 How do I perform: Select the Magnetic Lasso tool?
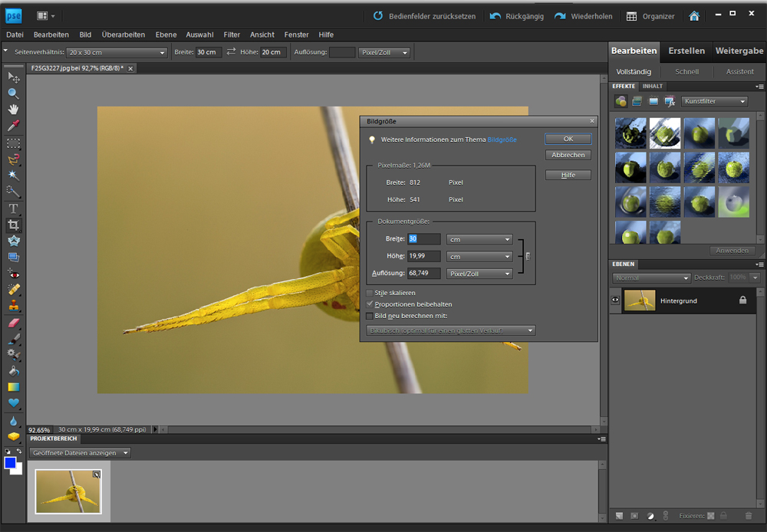coord(14,159)
